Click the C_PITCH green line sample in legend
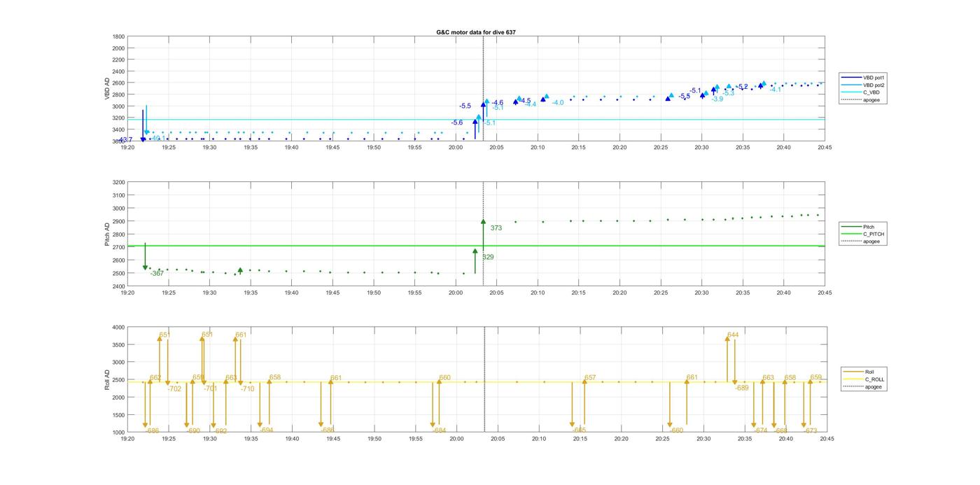The width and height of the screenshot is (980, 485). [x=852, y=234]
